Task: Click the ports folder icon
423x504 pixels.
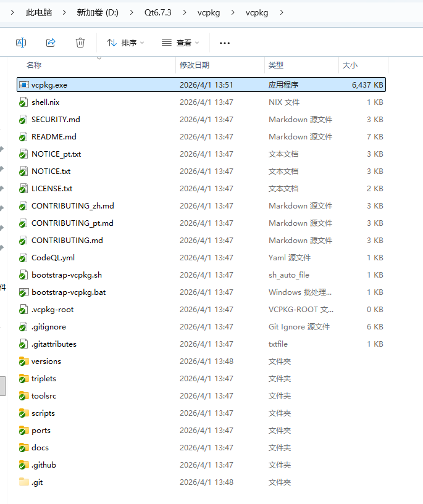Action: pos(23,431)
